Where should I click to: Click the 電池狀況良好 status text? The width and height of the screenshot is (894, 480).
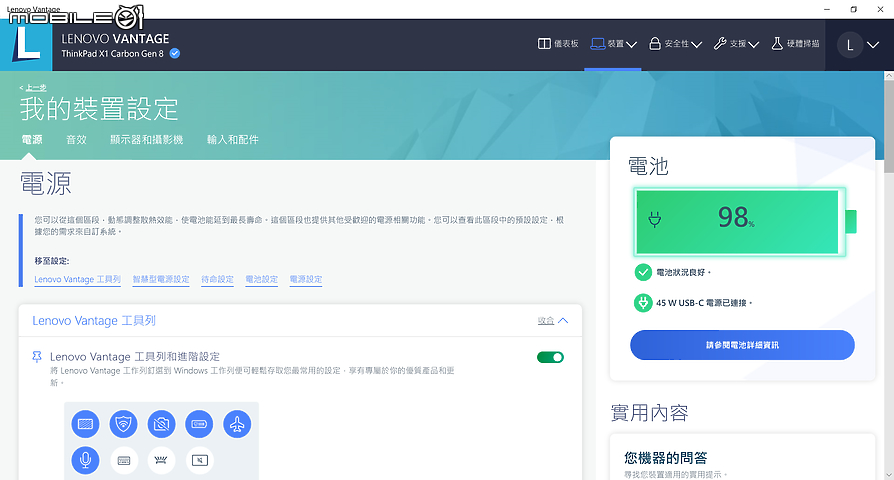pyautogui.click(x=683, y=272)
